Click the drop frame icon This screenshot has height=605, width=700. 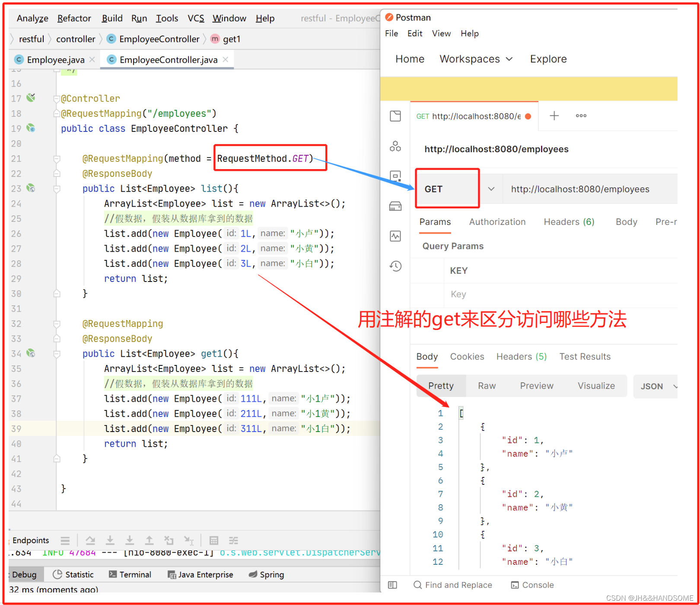[x=169, y=541]
